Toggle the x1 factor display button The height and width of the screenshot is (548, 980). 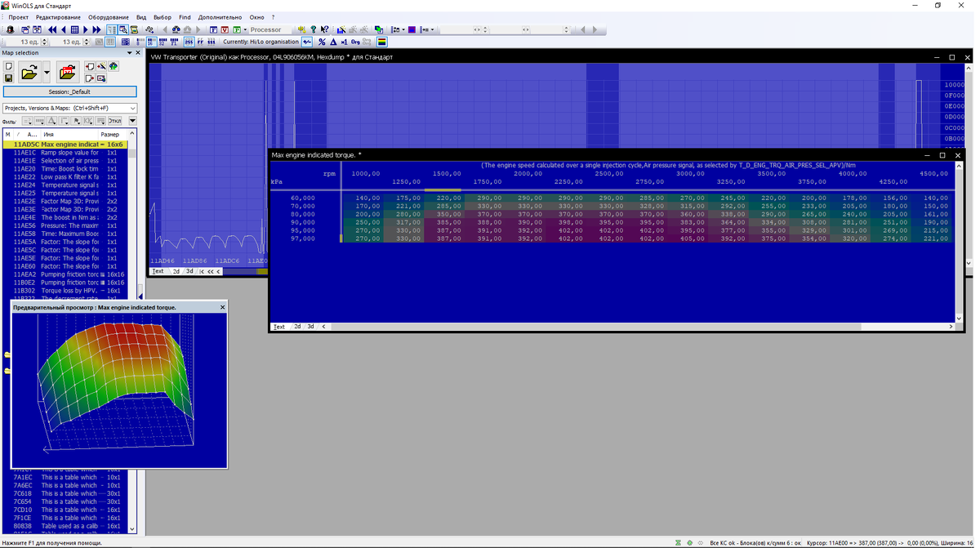pos(344,42)
